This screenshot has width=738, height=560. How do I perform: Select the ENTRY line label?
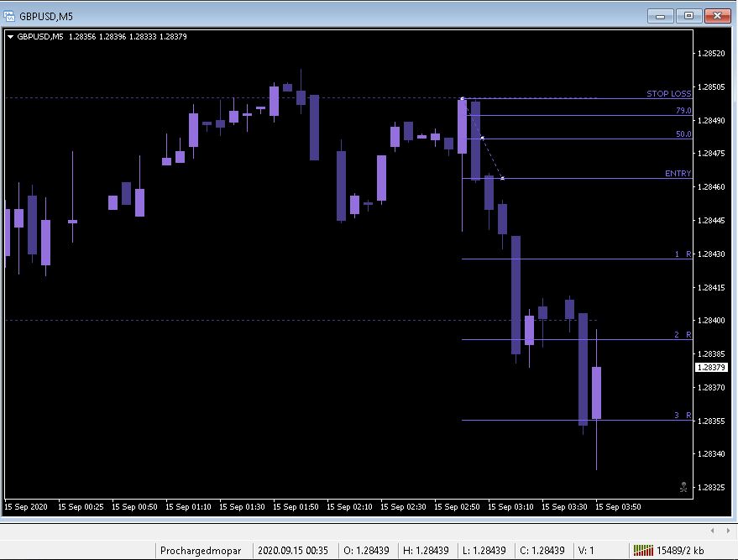(x=678, y=174)
